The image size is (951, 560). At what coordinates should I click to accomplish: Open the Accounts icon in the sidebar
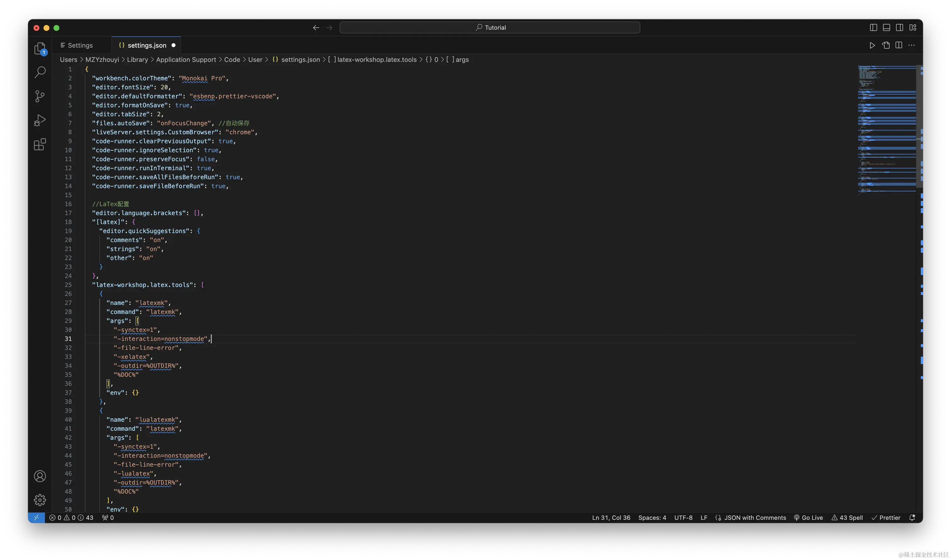tap(40, 476)
